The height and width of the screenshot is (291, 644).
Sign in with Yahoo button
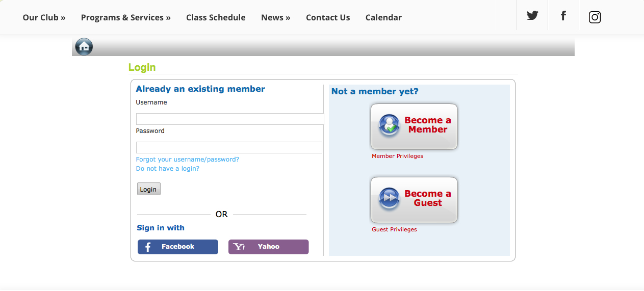point(268,247)
